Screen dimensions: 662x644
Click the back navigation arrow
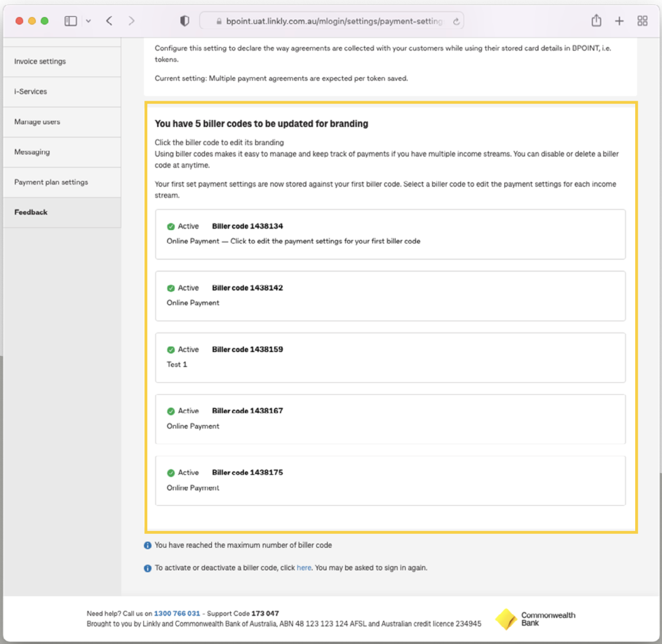(109, 20)
